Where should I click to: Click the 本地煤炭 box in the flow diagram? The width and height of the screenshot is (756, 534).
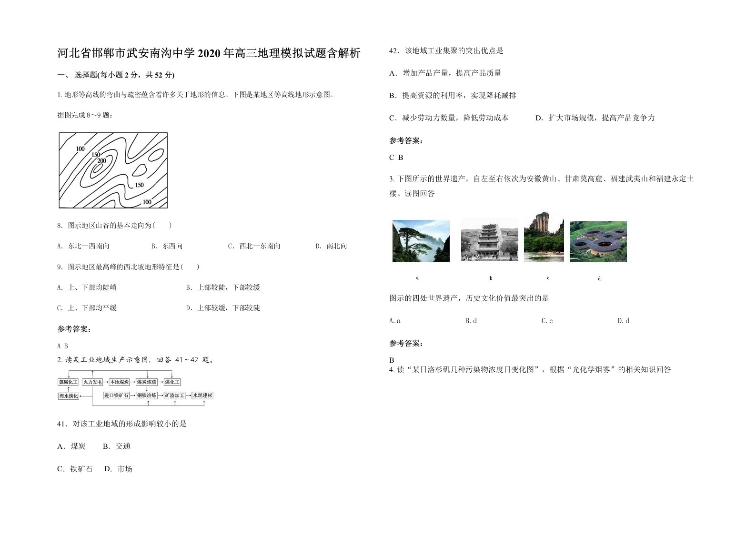point(119,382)
